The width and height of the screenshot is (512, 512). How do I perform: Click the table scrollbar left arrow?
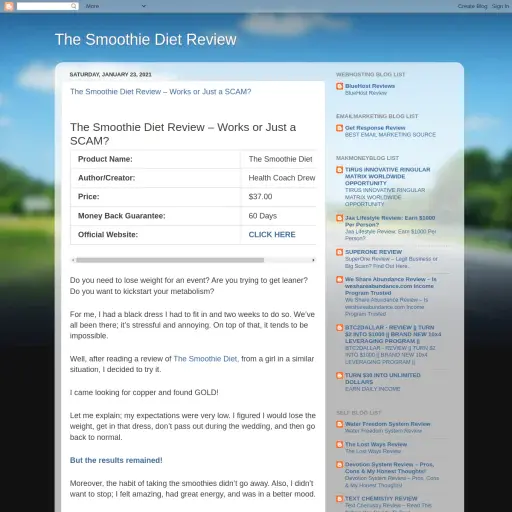pyautogui.click(x=73, y=260)
